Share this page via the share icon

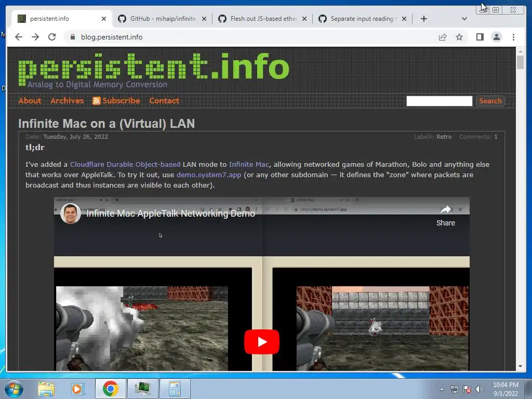point(443,37)
